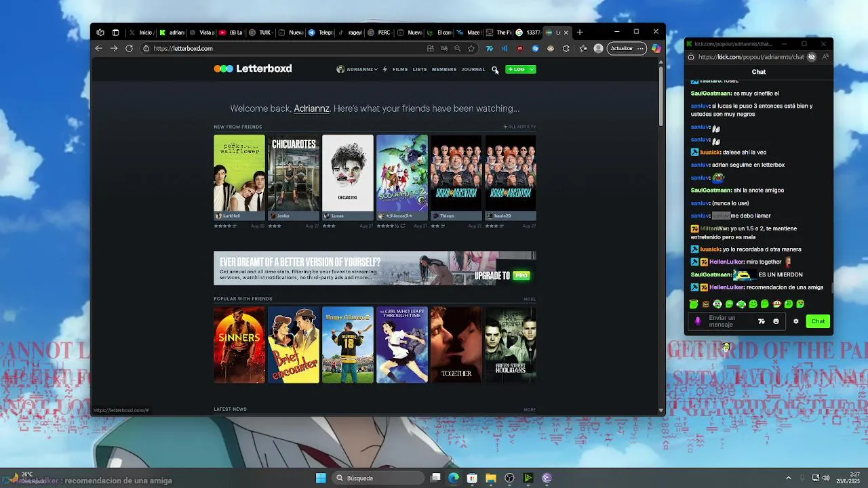Image resolution: width=868 pixels, height=488 pixels.
Task: Open the chat settings gear in the Kick window
Action: tap(796, 321)
